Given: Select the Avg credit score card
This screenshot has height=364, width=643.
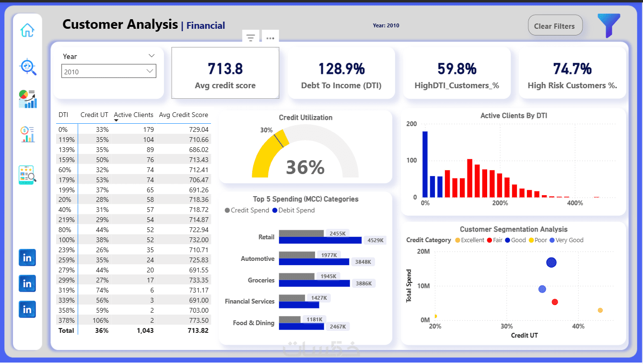Looking at the screenshot, I should pos(225,73).
